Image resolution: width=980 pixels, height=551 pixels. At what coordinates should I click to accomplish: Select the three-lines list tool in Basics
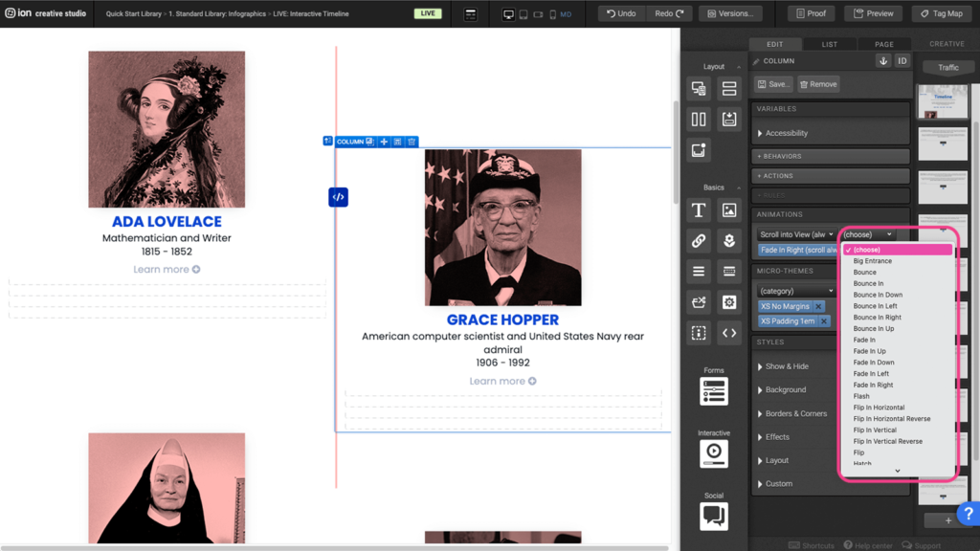pos(698,271)
